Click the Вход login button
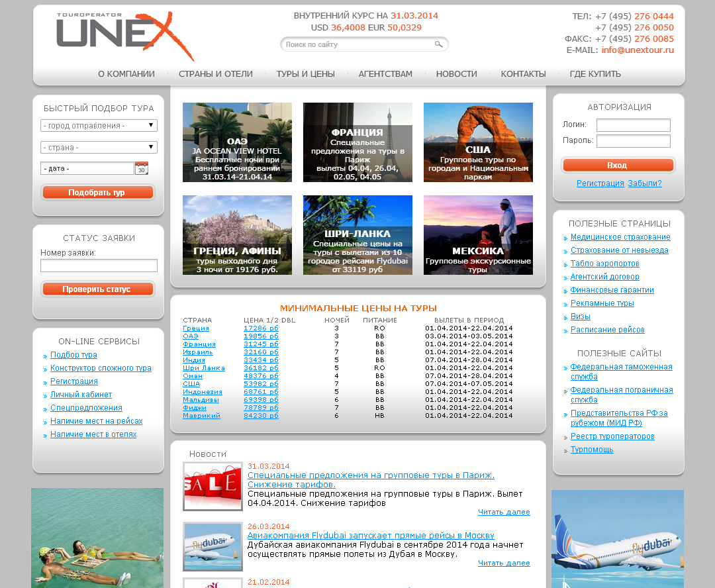The width and height of the screenshot is (715, 588). 618,165
